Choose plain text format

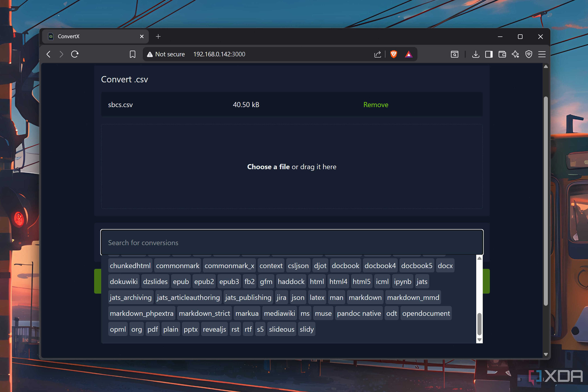[x=171, y=329]
